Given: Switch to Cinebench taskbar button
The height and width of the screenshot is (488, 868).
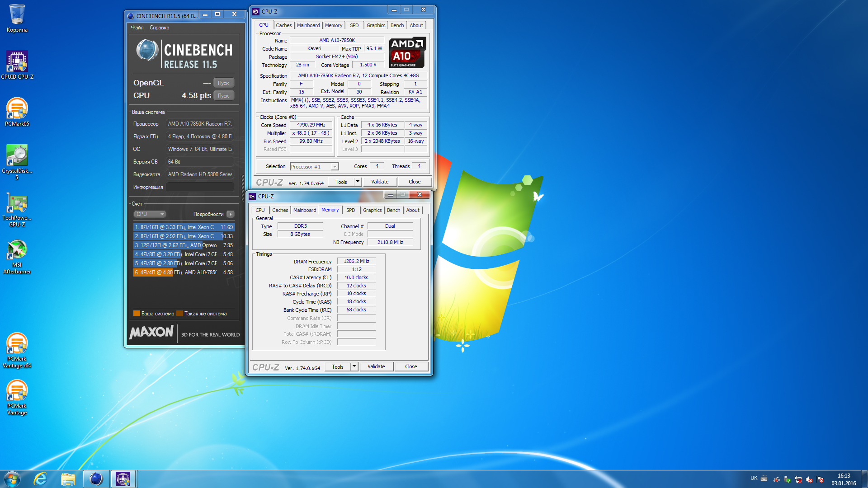Looking at the screenshot, I should 96,479.
